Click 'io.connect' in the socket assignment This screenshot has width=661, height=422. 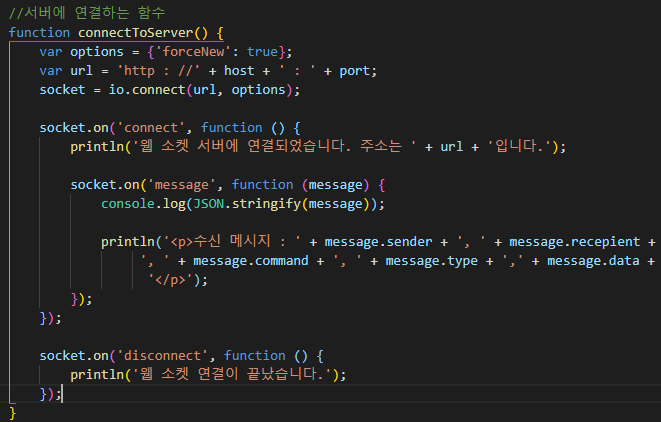click(147, 90)
